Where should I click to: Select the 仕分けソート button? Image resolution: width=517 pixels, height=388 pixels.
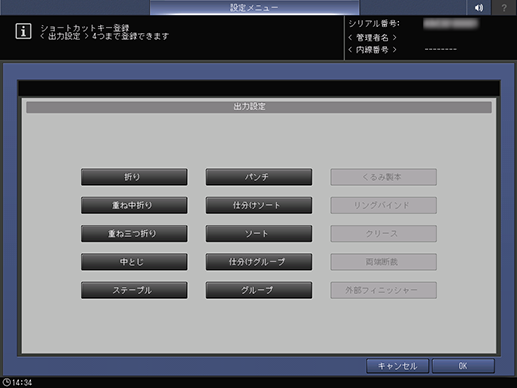click(259, 205)
